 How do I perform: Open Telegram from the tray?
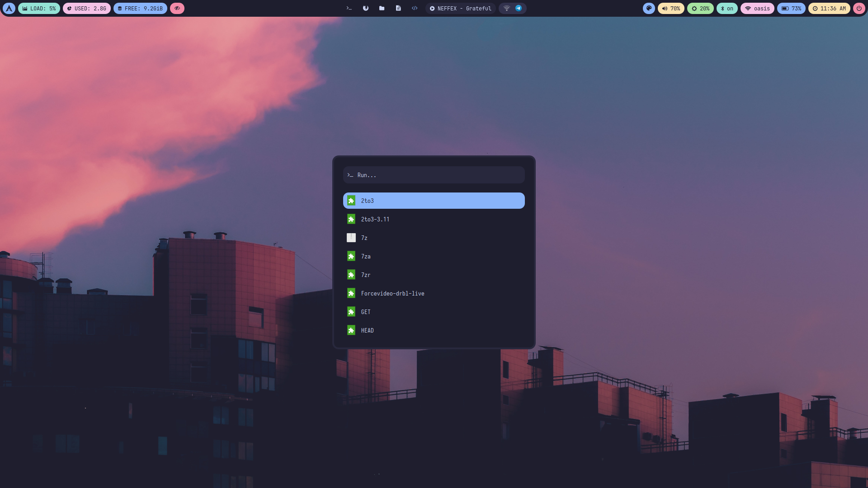(519, 8)
